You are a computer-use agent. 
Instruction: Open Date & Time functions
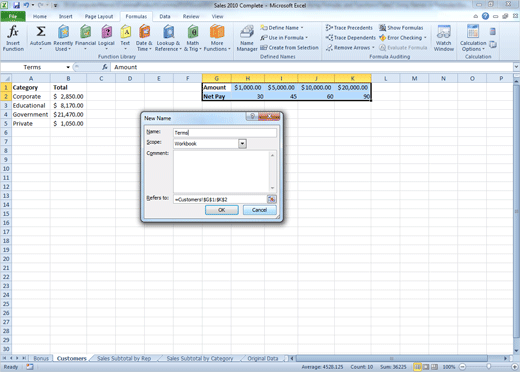click(x=144, y=38)
